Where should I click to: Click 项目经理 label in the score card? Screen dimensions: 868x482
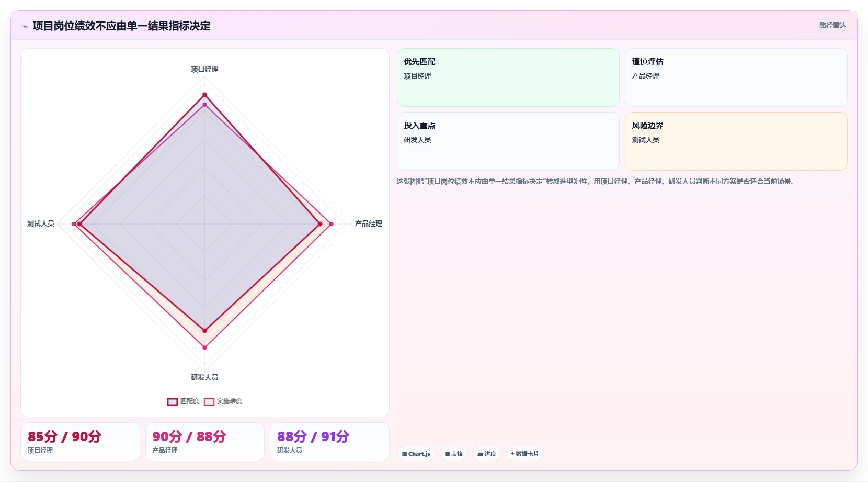point(40,450)
